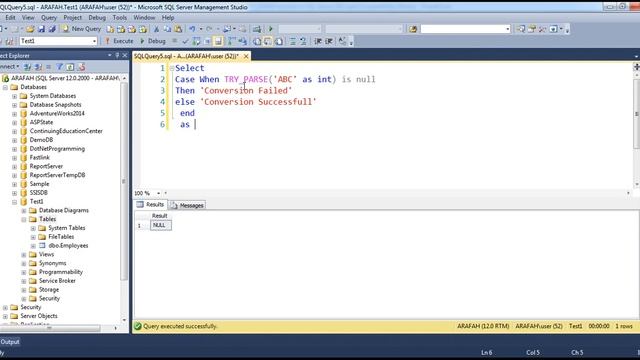640x360 pixels.
Task: Click the Save floppy disk icon
Action: pos(41,29)
